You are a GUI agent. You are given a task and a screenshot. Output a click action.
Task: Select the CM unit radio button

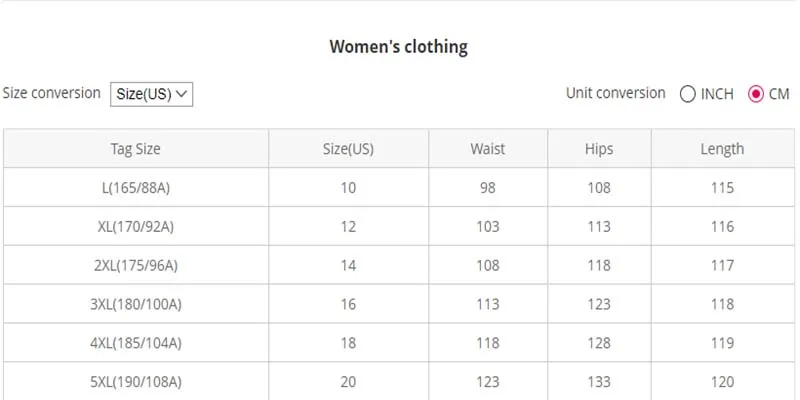pos(756,94)
